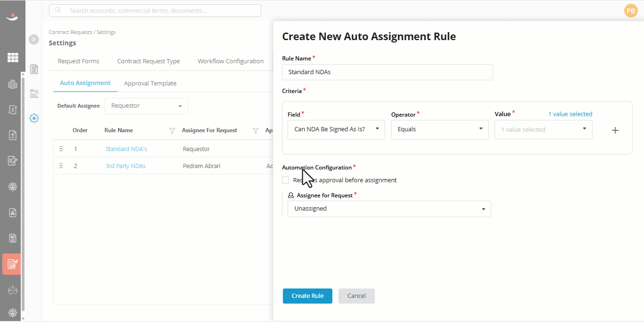Open the robot assistant icon in sidebar
Screen dimensions: 644x322
pyautogui.click(x=13, y=290)
